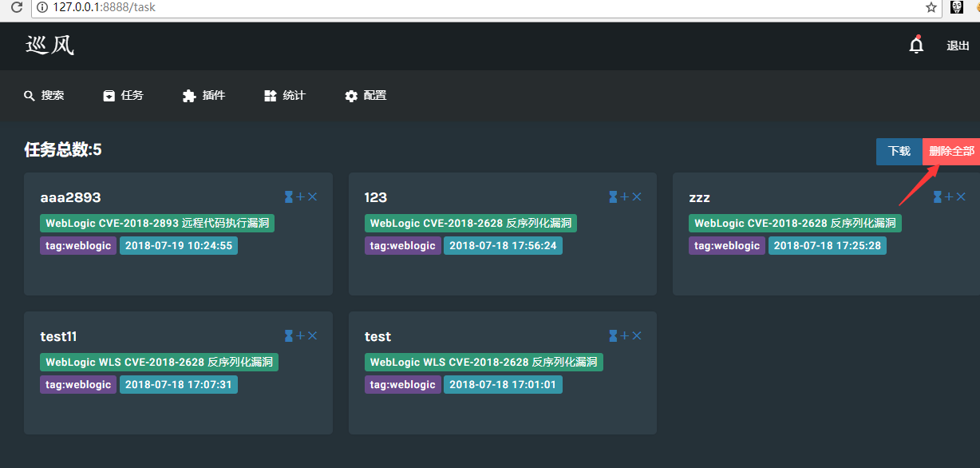The width and height of the screenshot is (980, 468).
Task: Click the 巡风 logo
Action: click(x=49, y=46)
